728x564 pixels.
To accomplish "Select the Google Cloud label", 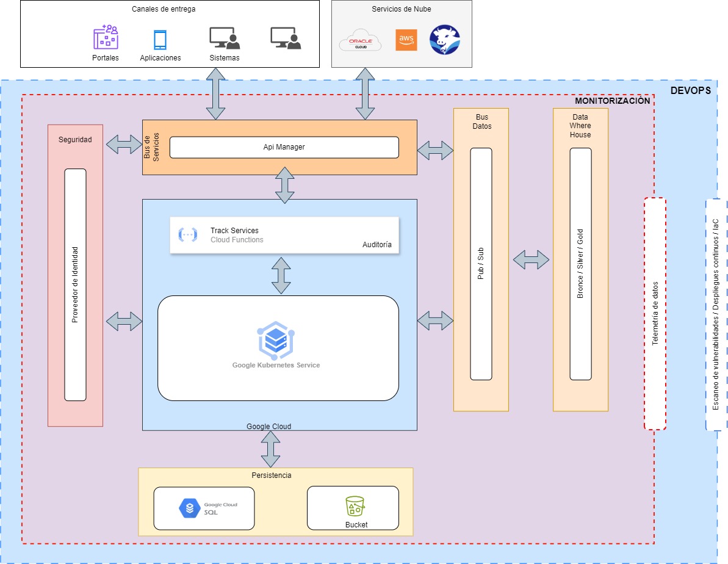I will [x=269, y=427].
